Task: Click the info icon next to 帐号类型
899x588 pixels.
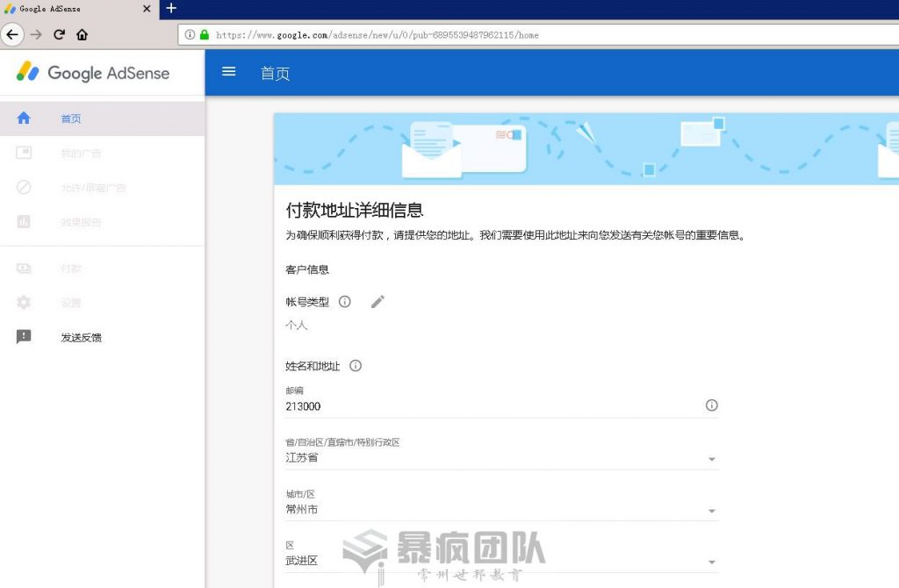Action: tap(344, 301)
